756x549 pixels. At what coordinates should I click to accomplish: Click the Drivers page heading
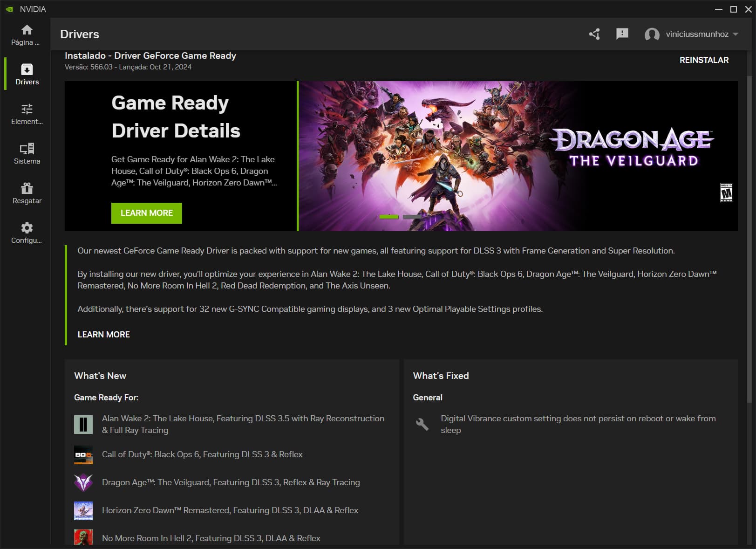(80, 34)
